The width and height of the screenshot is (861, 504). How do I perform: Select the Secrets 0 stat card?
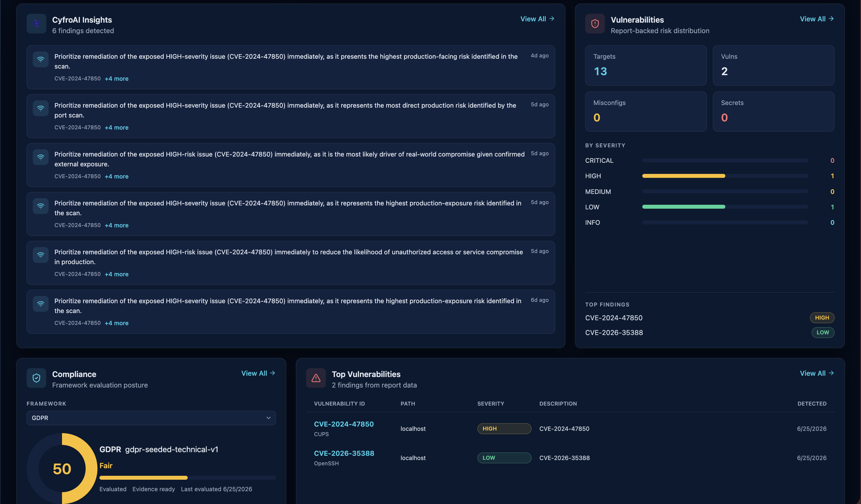pos(773,111)
